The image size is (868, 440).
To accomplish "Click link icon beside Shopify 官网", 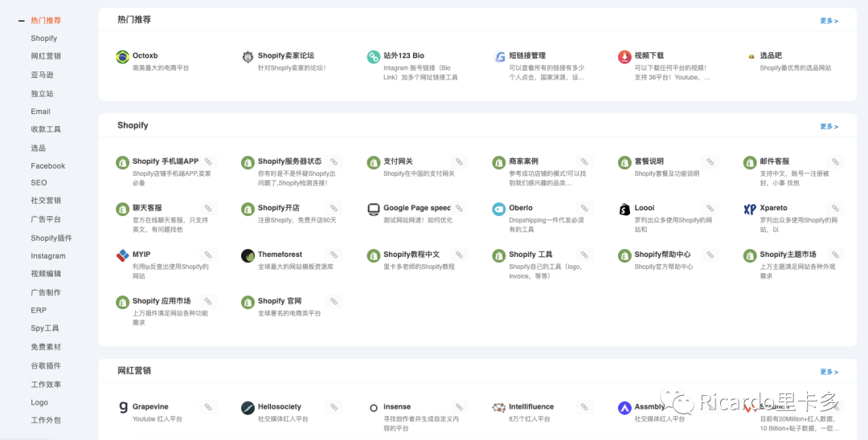I will (334, 301).
